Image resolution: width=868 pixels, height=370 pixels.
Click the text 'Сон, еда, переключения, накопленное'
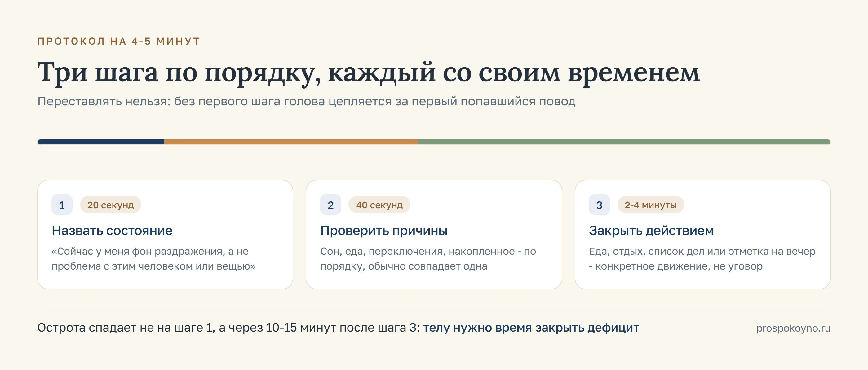(428, 258)
